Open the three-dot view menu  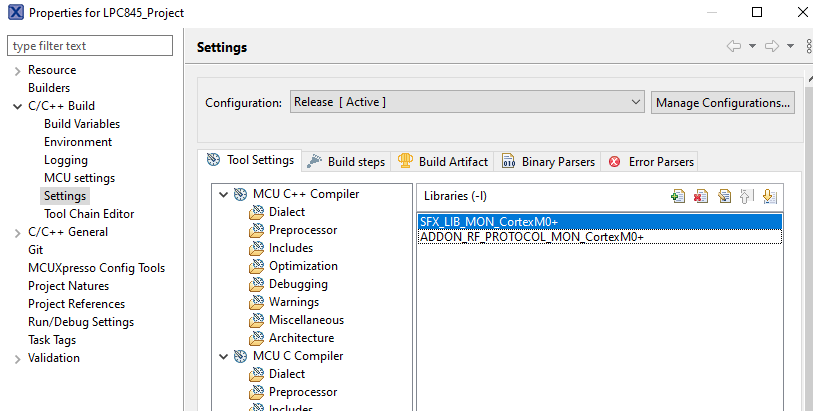[808, 47]
